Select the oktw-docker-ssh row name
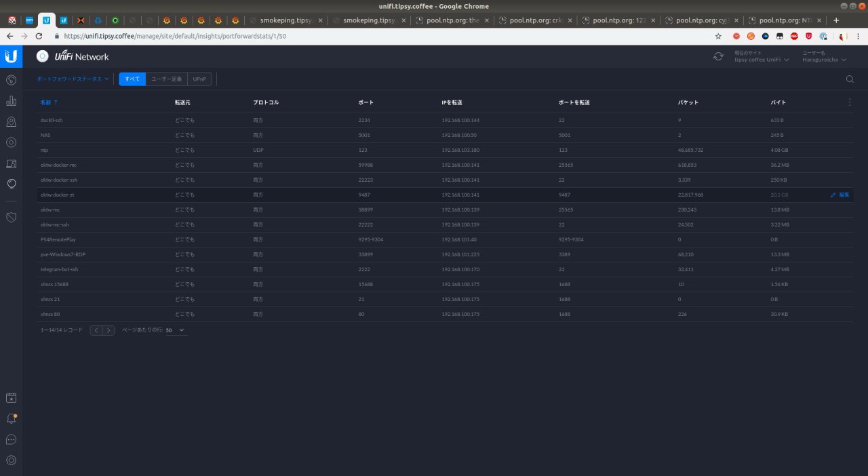868x476 pixels. point(59,180)
